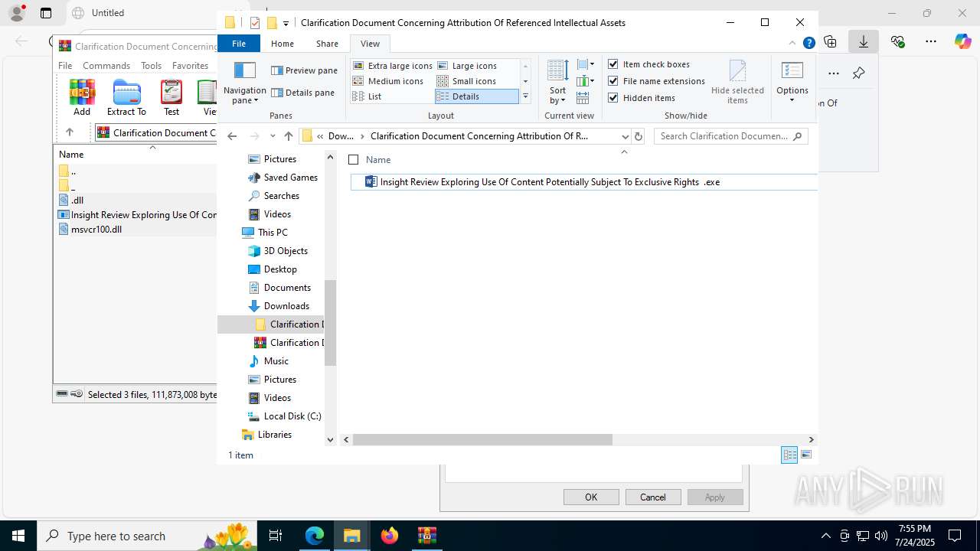Select Libraries in navigation tree
This screenshot has width=980, height=551.
(266, 435)
